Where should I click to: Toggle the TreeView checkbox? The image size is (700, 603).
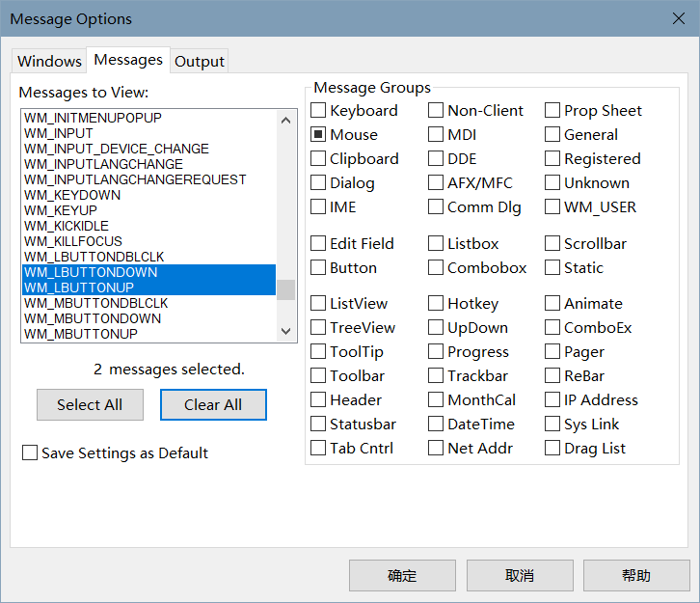pos(319,328)
